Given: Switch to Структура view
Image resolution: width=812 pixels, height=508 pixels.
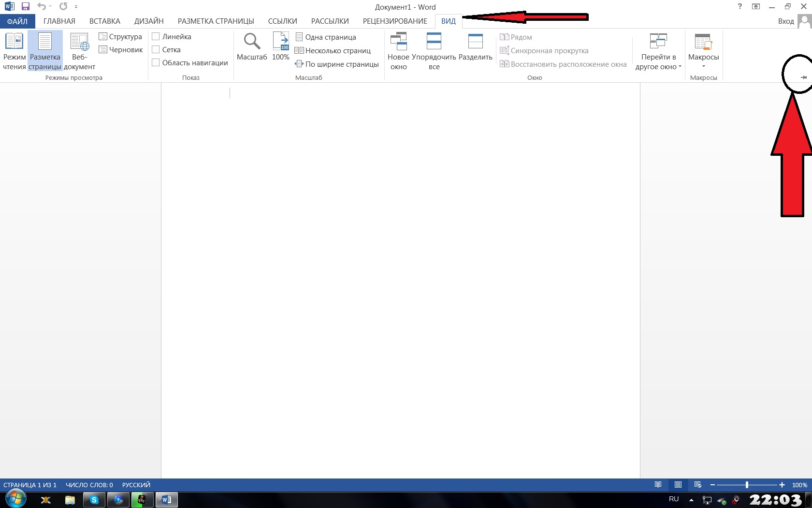Looking at the screenshot, I should pyautogui.click(x=120, y=36).
